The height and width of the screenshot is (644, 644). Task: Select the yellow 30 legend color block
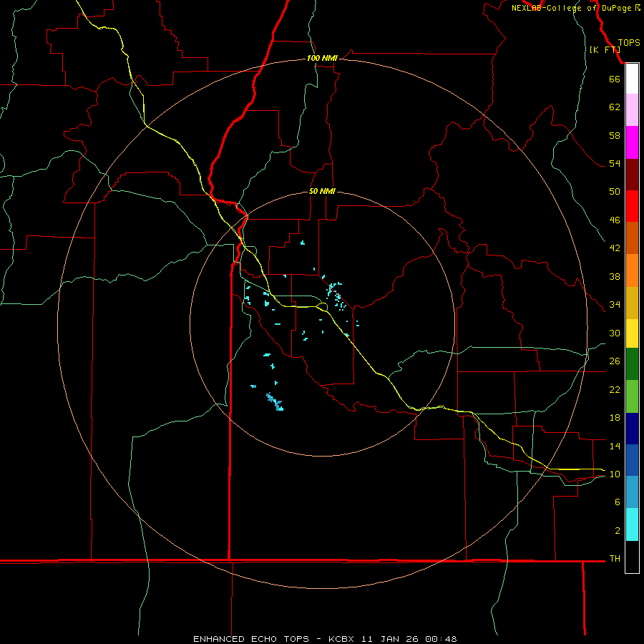632,333
